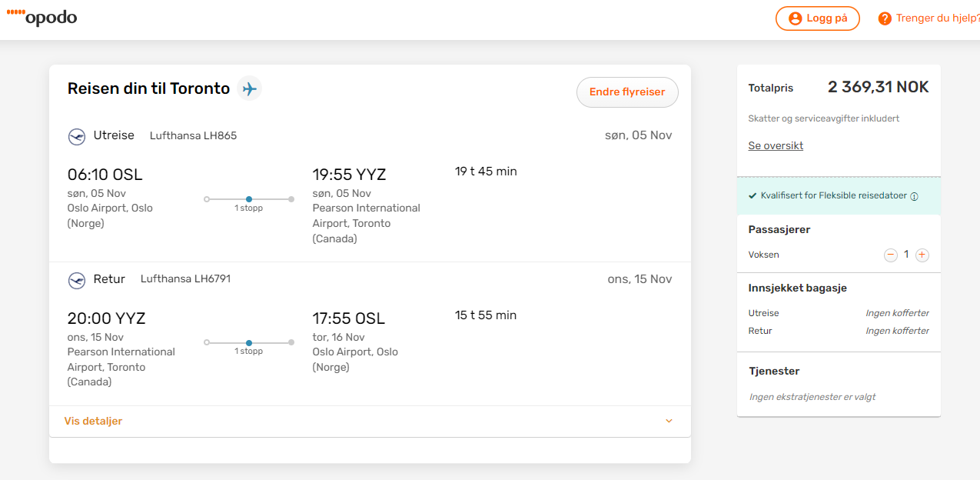The width and height of the screenshot is (980, 480).
Task: Click the chevron arrow on Vis detaljer row
Action: click(x=669, y=421)
